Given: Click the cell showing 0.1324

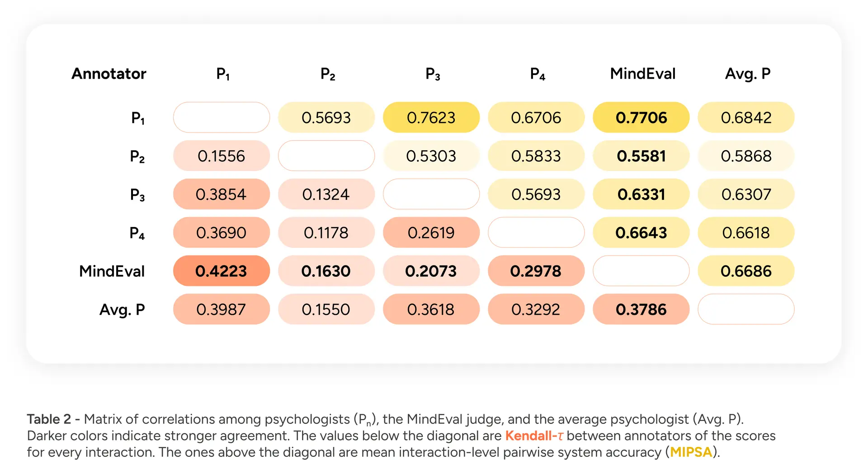Looking at the screenshot, I should (x=326, y=194).
